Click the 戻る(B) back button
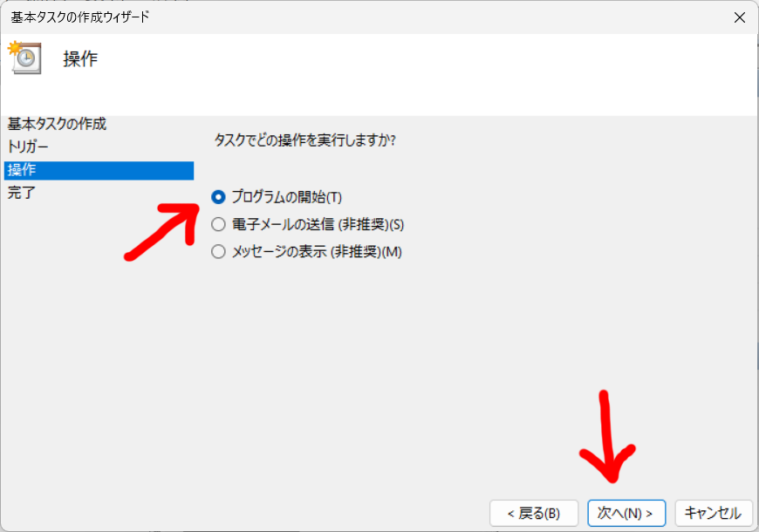This screenshot has height=532, width=759. click(534, 513)
